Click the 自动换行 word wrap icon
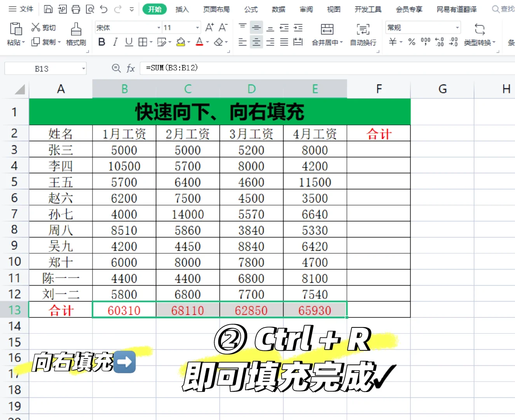Image resolution: width=515 pixels, height=420 pixels. [x=363, y=34]
